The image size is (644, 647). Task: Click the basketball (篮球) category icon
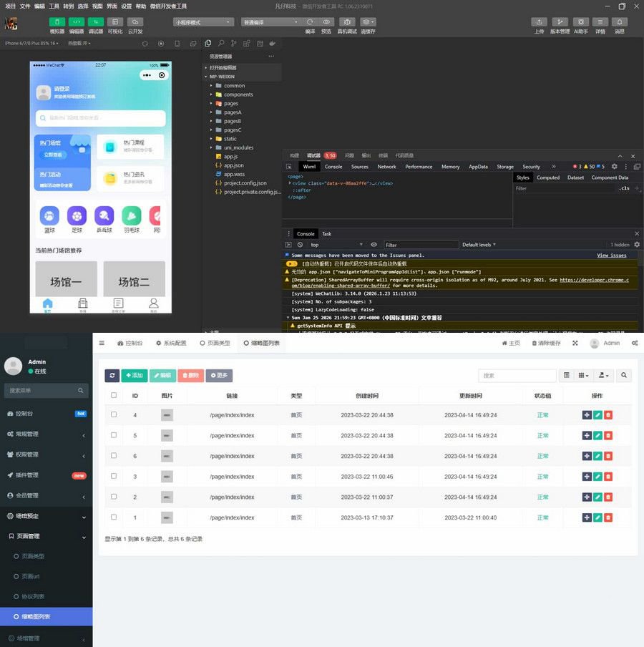[49, 215]
